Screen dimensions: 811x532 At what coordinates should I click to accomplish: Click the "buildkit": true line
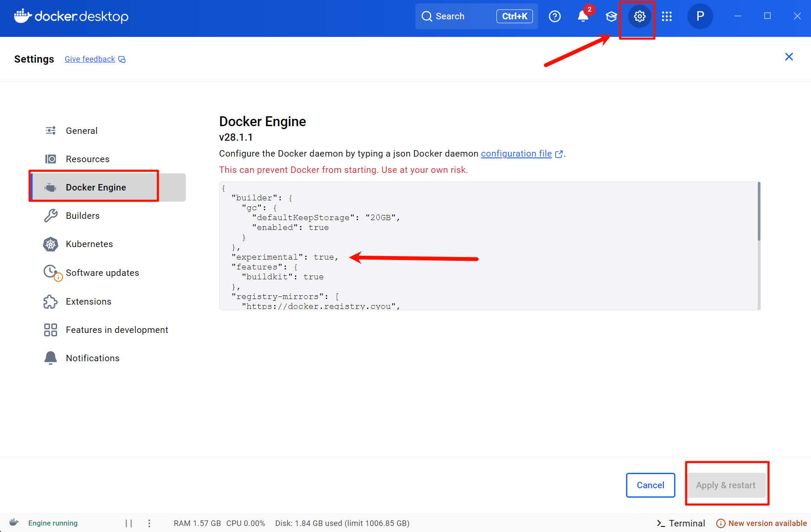(283, 277)
